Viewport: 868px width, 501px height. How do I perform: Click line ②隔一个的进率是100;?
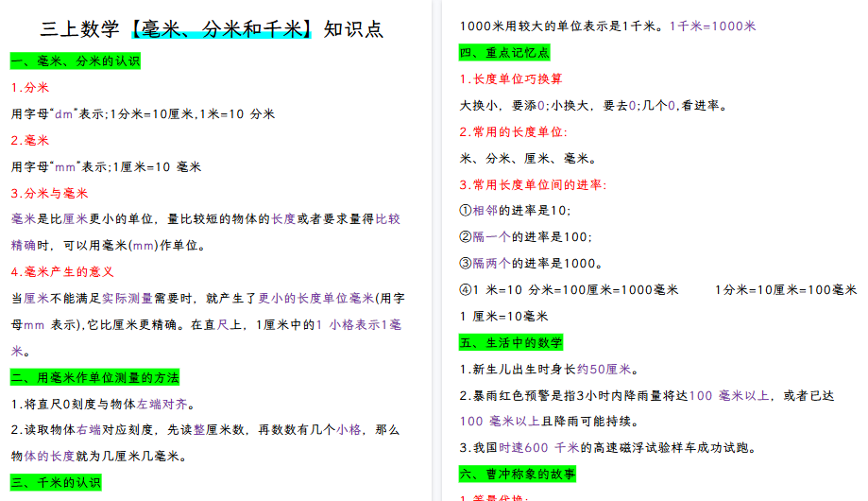coord(526,237)
